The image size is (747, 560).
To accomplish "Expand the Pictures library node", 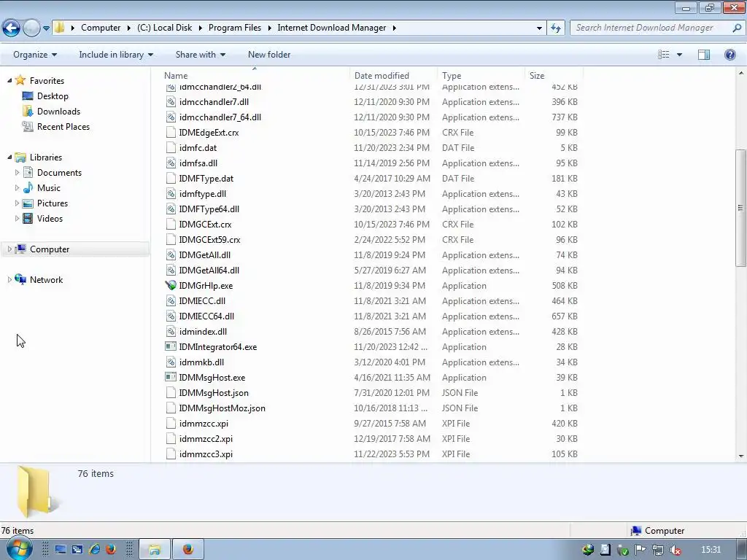I will [x=18, y=203].
